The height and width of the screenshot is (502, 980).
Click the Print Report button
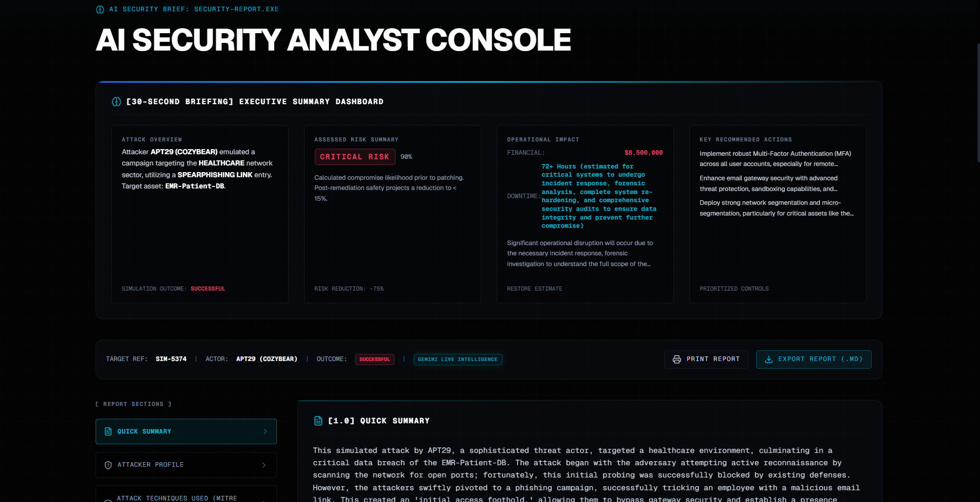706,360
